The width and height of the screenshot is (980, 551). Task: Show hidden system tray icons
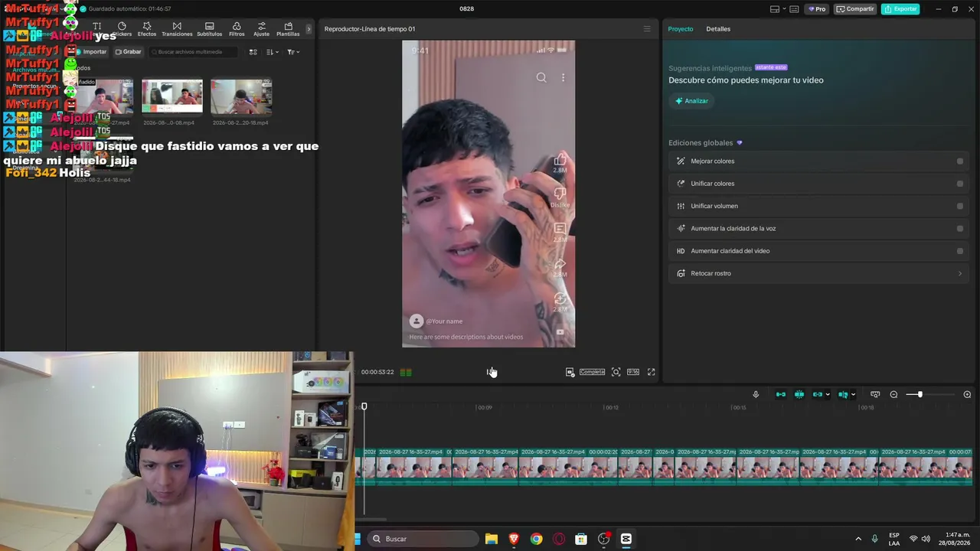pos(858,539)
